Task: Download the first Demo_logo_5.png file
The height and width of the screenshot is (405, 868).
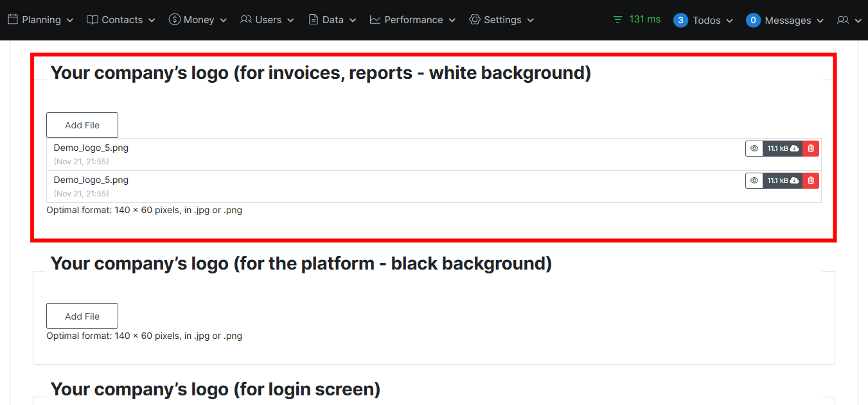Action: (x=783, y=148)
